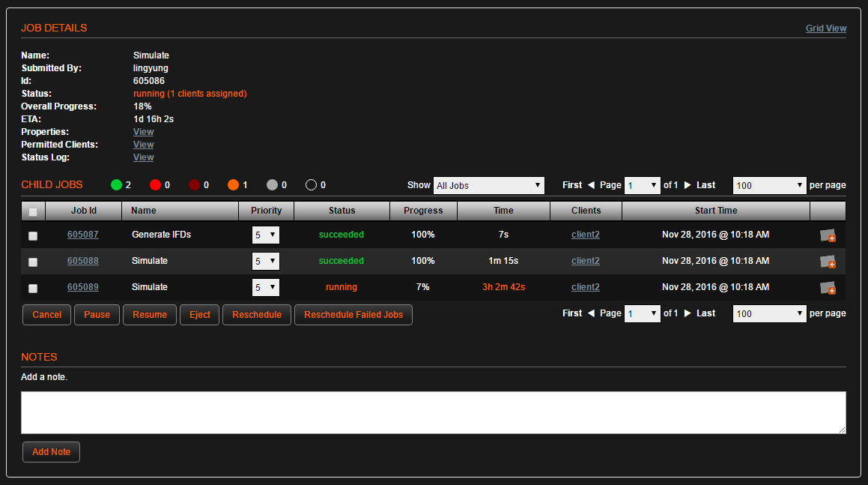Click top previous-page arrow after First
The width and height of the screenshot is (868, 485).
point(590,185)
